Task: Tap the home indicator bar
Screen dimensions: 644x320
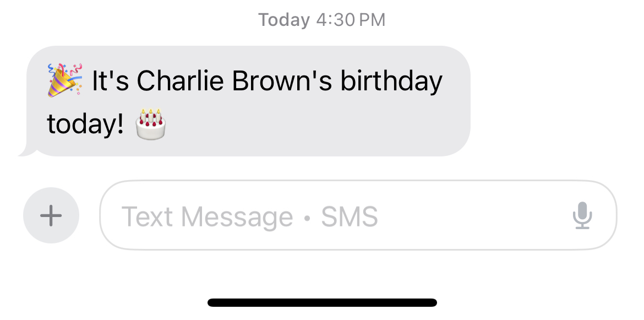Action: 322,303
